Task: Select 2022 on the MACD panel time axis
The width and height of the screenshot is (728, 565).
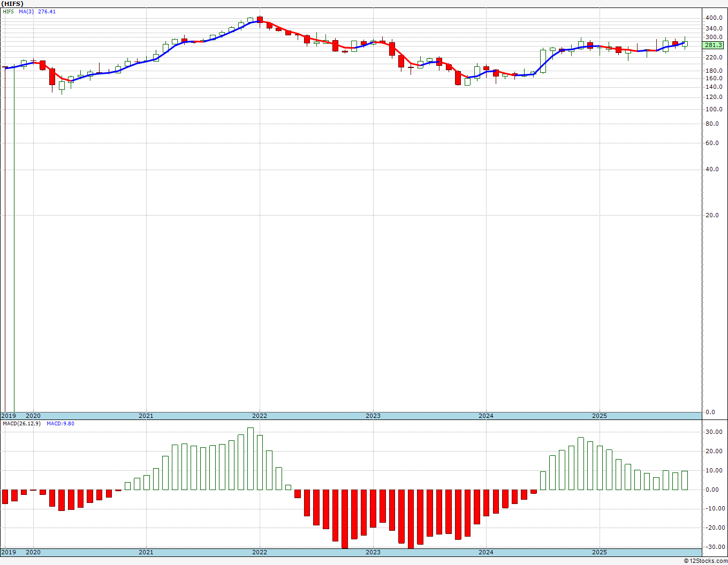Action: (x=260, y=552)
